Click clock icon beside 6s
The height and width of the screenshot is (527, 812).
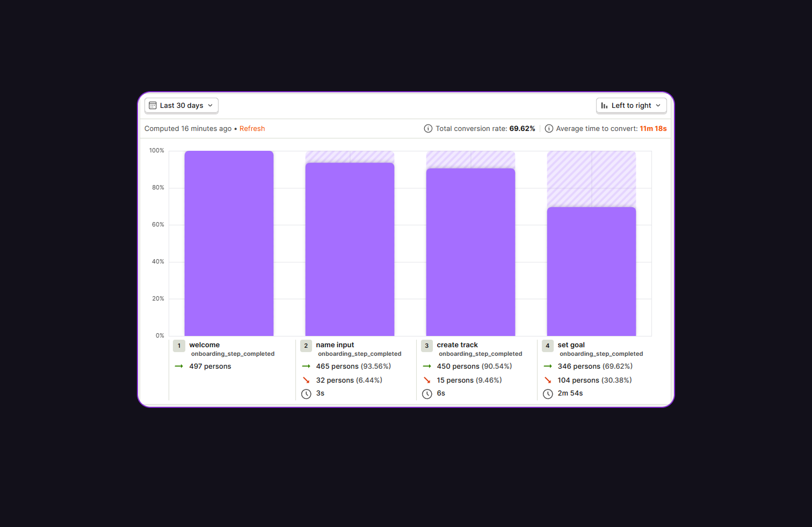click(427, 394)
